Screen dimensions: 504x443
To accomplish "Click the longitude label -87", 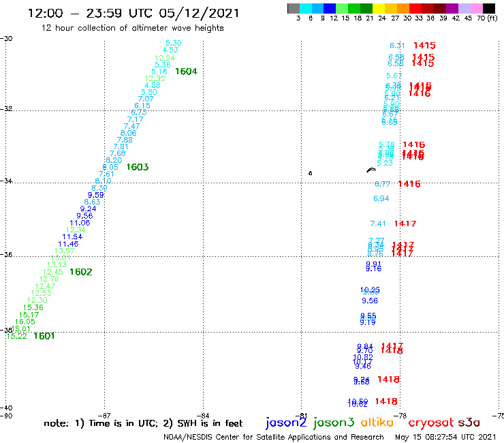I will (104, 416).
